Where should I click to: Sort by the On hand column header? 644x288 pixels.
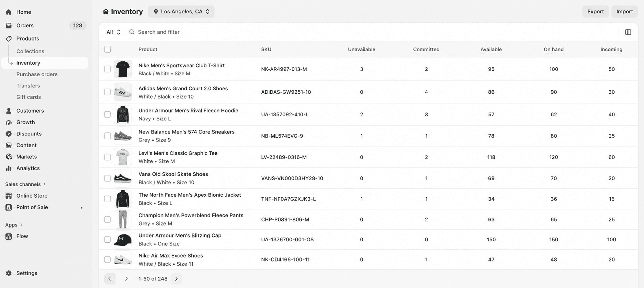coord(554,49)
